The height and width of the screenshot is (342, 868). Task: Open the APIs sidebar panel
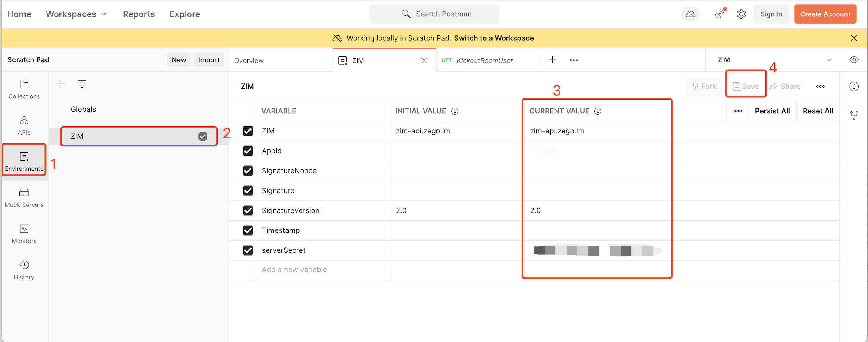[x=24, y=125]
